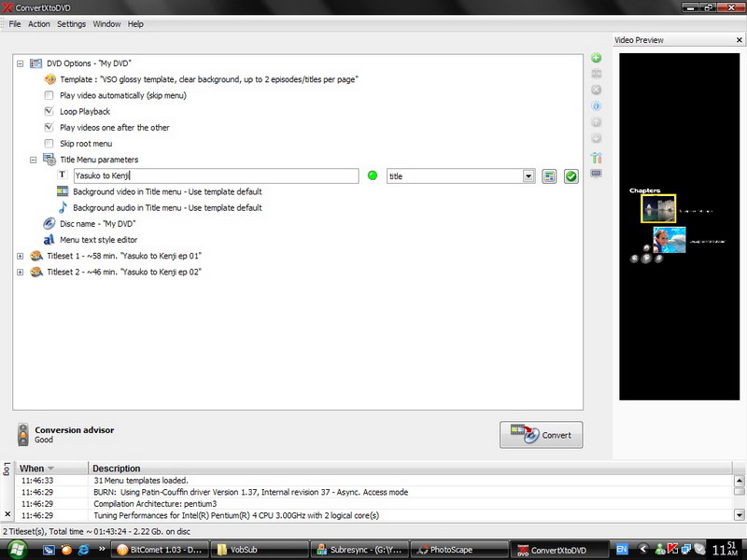Click the Disc name disc icon
747x560 pixels.
(49, 224)
